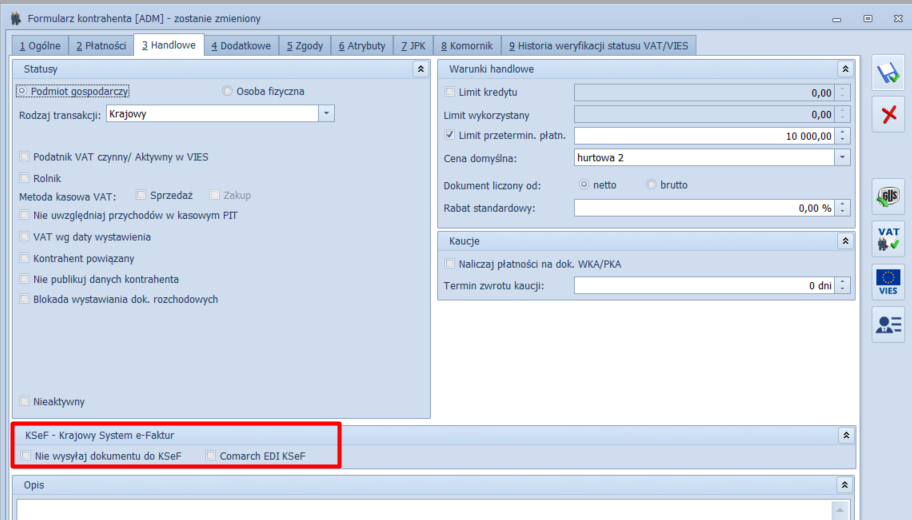Switch to the 2 Płatności tab
Screen dimensions: 912x520
101,46
